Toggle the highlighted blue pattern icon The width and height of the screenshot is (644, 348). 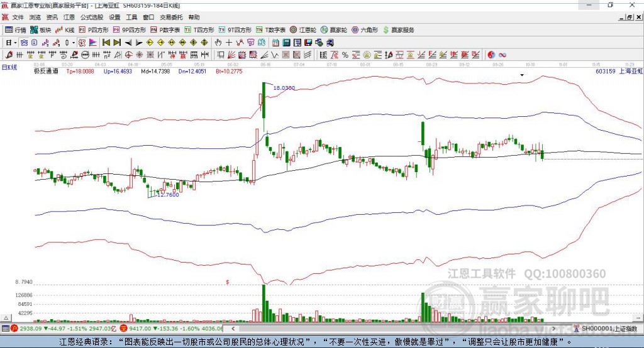click(25, 43)
